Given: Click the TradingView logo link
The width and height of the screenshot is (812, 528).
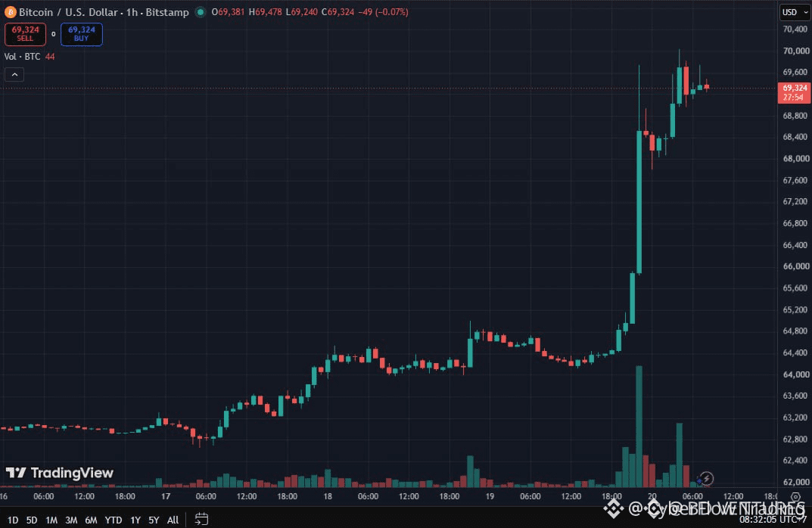Looking at the screenshot, I should pyautogui.click(x=60, y=473).
